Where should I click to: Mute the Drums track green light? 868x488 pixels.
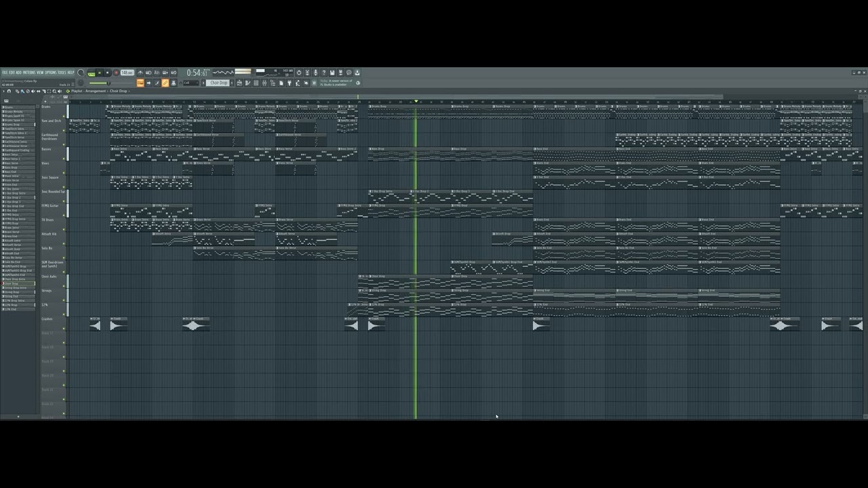pyautogui.click(x=64, y=117)
